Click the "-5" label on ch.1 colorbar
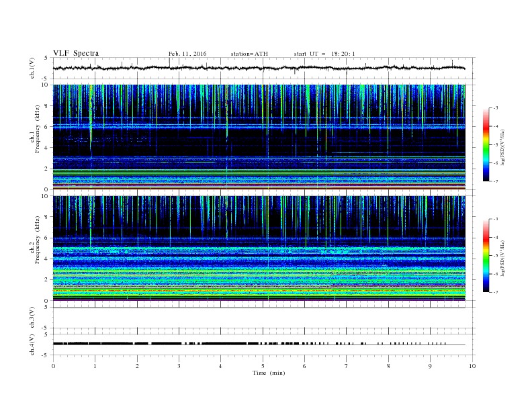 pyautogui.click(x=495, y=144)
